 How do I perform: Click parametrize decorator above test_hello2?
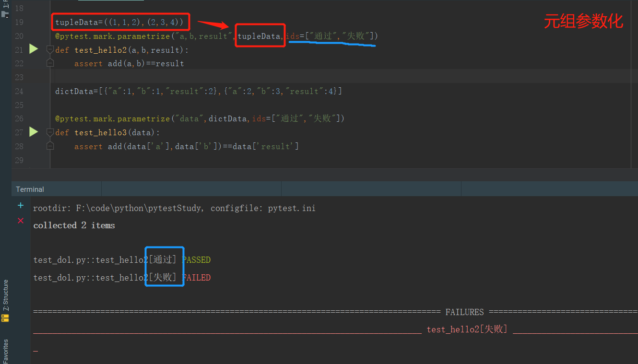point(216,36)
